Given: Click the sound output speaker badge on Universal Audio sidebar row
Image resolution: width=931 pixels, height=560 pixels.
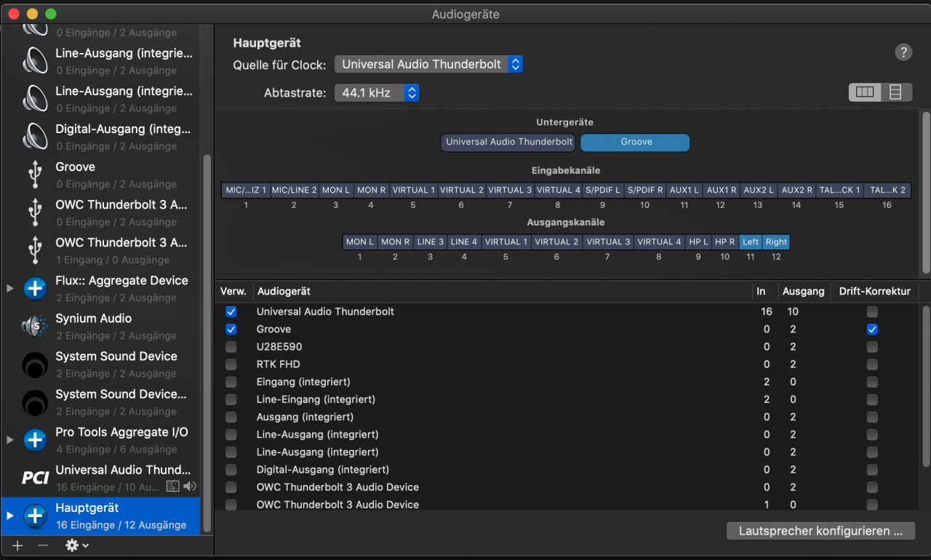Looking at the screenshot, I should pyautogui.click(x=189, y=487).
